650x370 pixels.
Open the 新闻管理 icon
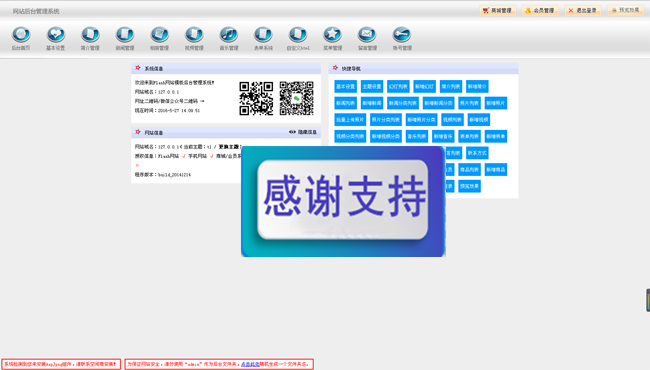pyautogui.click(x=125, y=34)
